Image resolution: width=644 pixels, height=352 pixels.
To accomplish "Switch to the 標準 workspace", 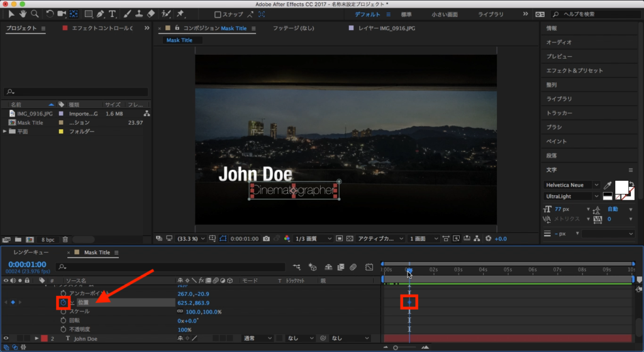I will [x=407, y=14].
